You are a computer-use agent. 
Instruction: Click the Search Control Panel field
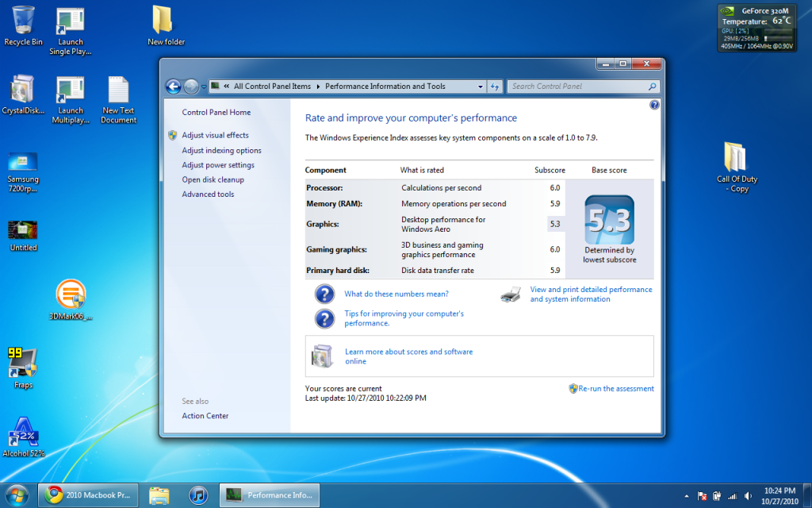coord(583,87)
